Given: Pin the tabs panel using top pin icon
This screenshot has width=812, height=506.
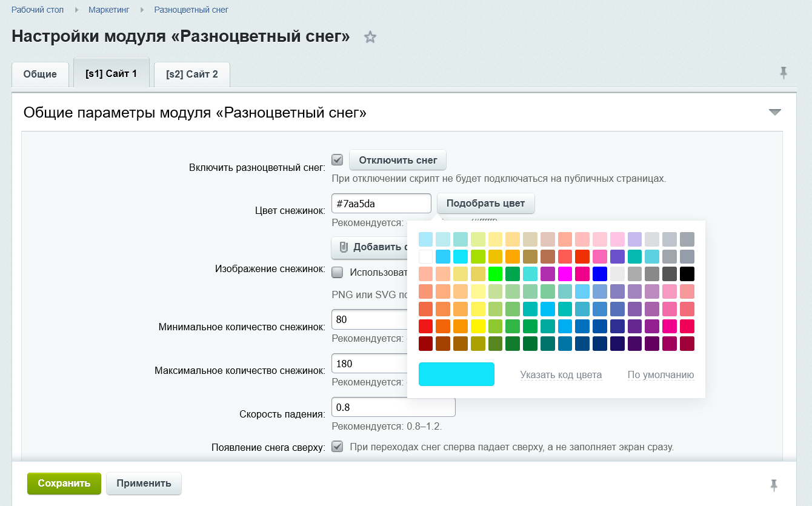Looking at the screenshot, I should (x=784, y=72).
